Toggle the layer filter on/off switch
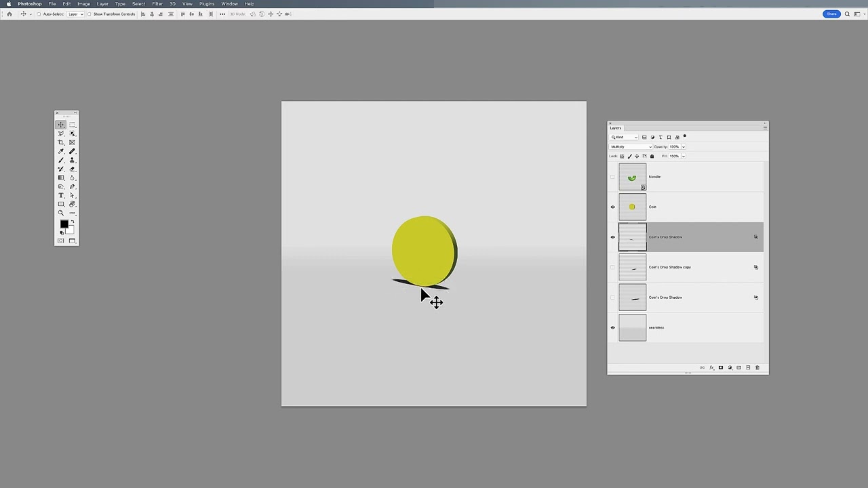 pyautogui.click(x=685, y=136)
